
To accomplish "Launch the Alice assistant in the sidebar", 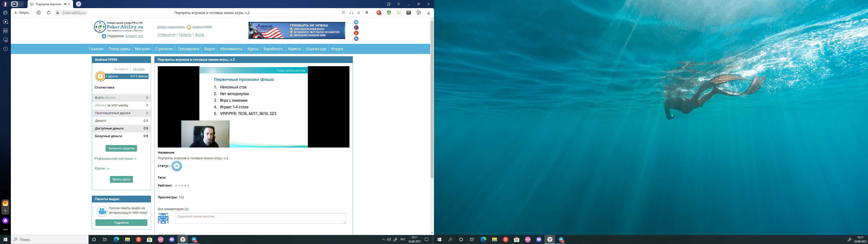I will [5, 221].
